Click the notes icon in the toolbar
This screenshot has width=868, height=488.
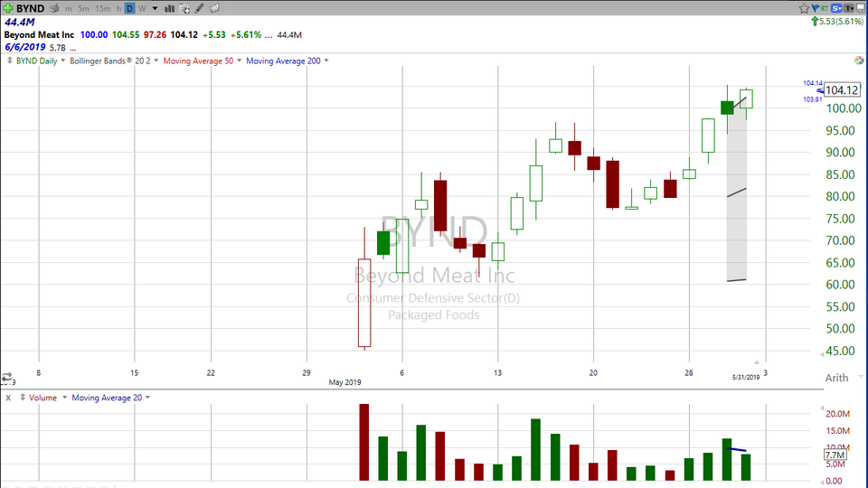(x=215, y=8)
